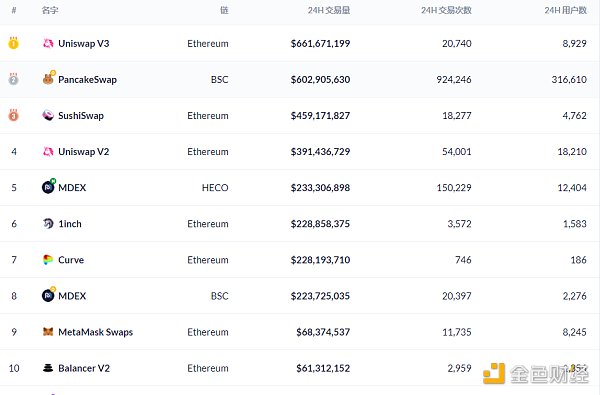Sort by 24H 交易次数 column header
This screenshot has height=395, width=600.
[x=446, y=10]
